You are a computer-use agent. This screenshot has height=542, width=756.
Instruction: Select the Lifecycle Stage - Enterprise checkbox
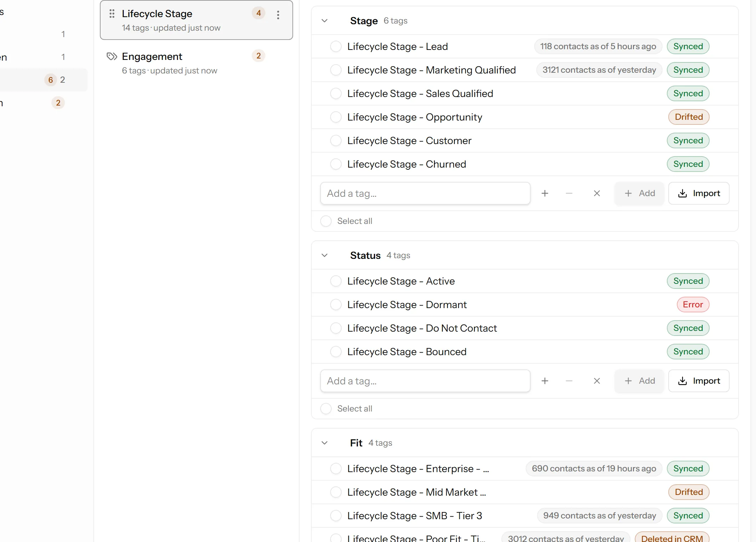click(x=336, y=469)
